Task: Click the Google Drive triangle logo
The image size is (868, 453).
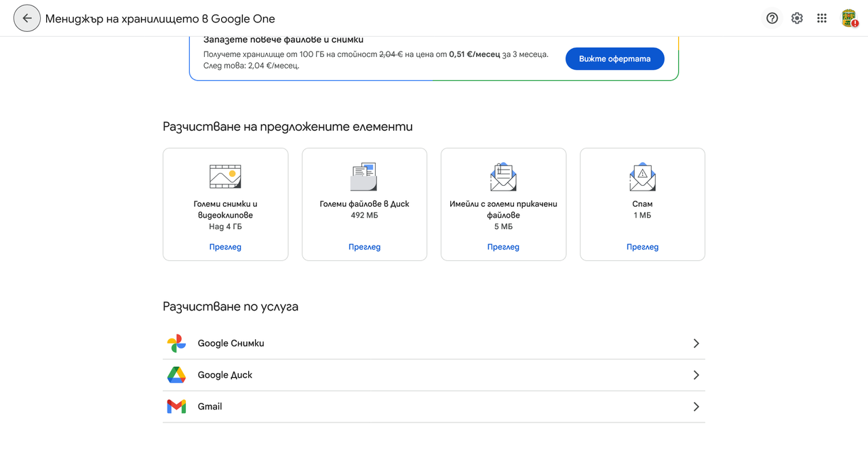Action: pyautogui.click(x=176, y=375)
